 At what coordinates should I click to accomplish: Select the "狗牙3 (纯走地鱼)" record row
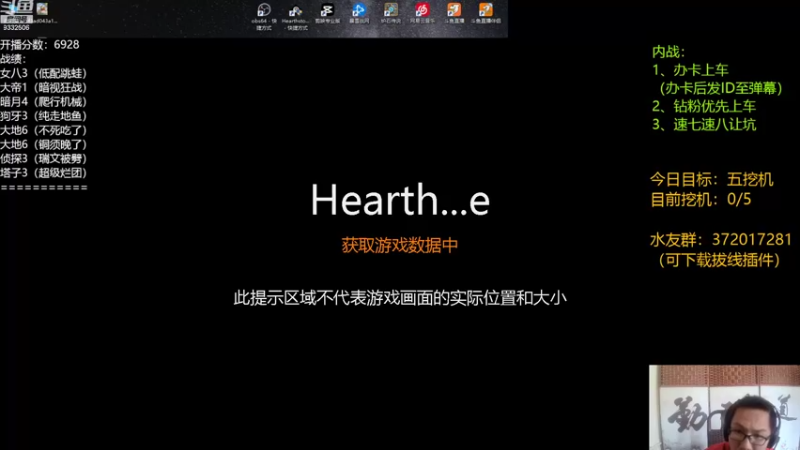(x=44, y=116)
